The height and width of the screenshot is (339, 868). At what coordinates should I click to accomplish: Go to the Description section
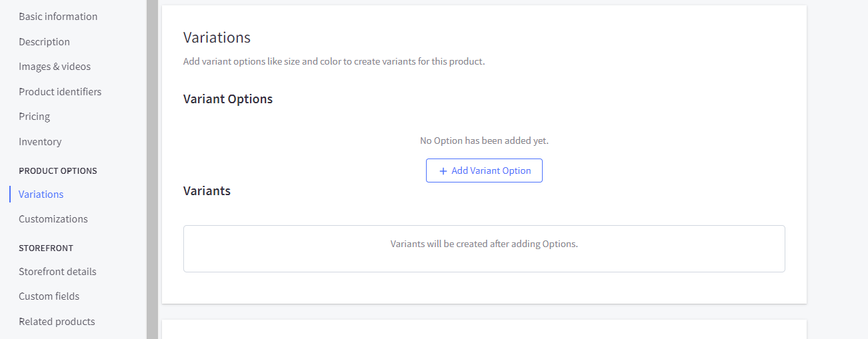(44, 42)
